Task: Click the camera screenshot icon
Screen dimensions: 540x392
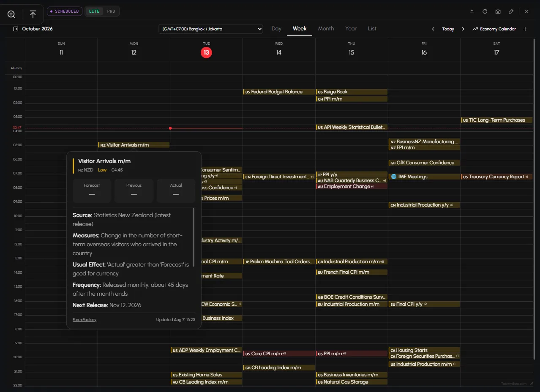Action: tap(498, 11)
